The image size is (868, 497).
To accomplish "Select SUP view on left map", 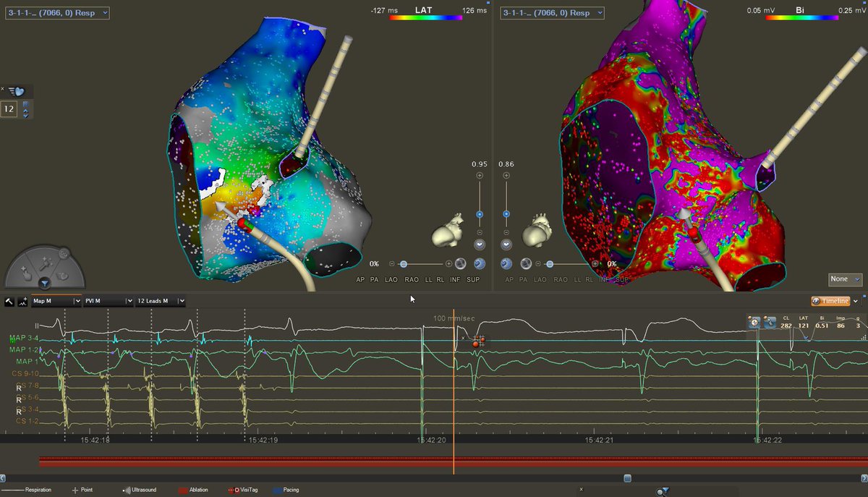I will point(473,279).
